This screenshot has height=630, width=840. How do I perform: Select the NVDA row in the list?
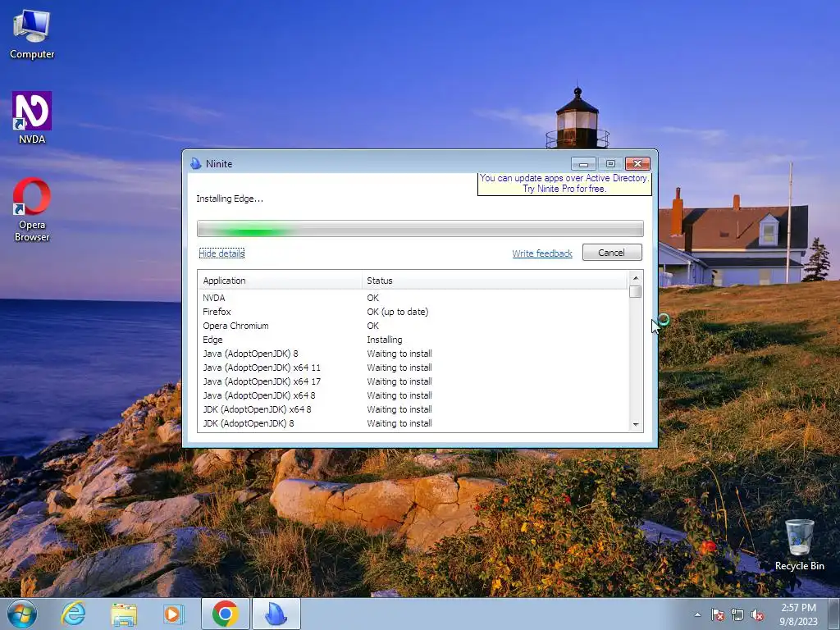(413, 297)
